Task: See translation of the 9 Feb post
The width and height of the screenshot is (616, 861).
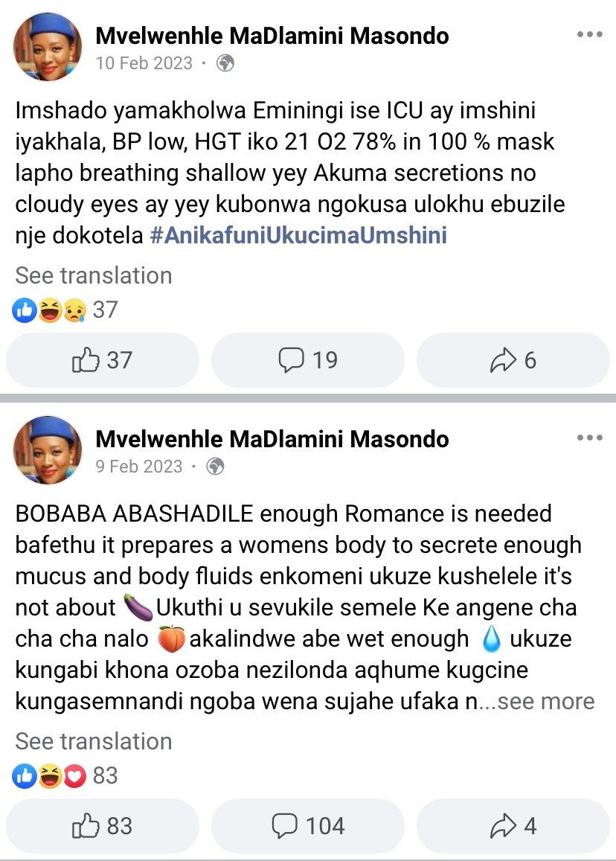Action: [94, 741]
